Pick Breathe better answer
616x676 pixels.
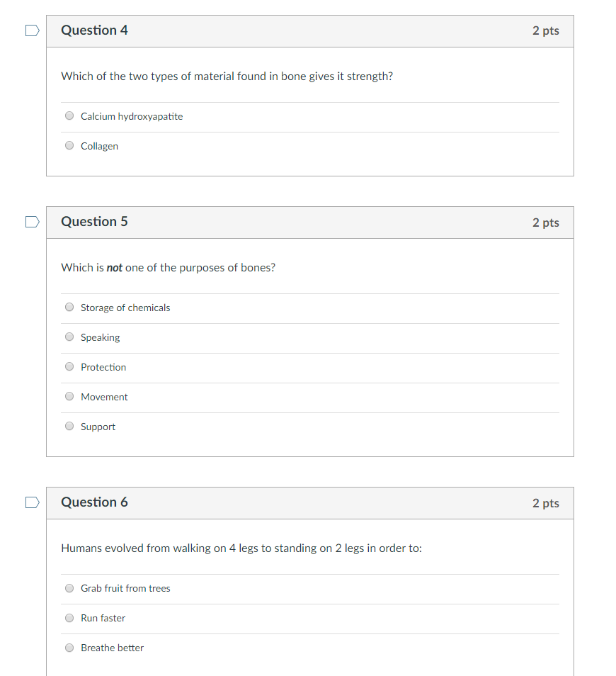pos(69,648)
